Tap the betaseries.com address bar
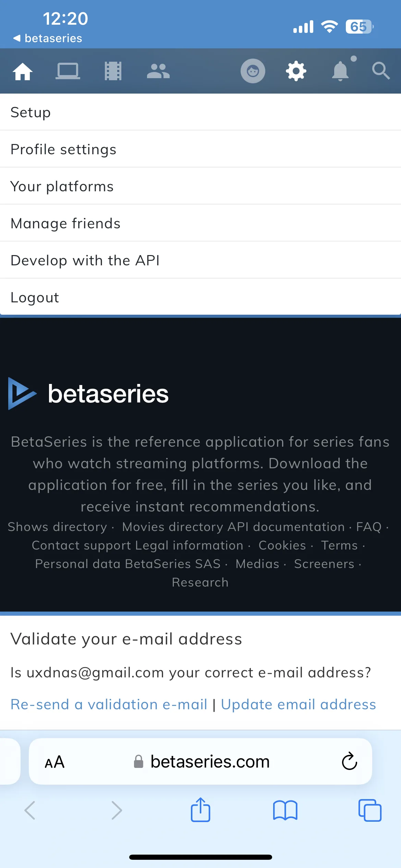This screenshot has height=868, width=401. pyautogui.click(x=200, y=761)
